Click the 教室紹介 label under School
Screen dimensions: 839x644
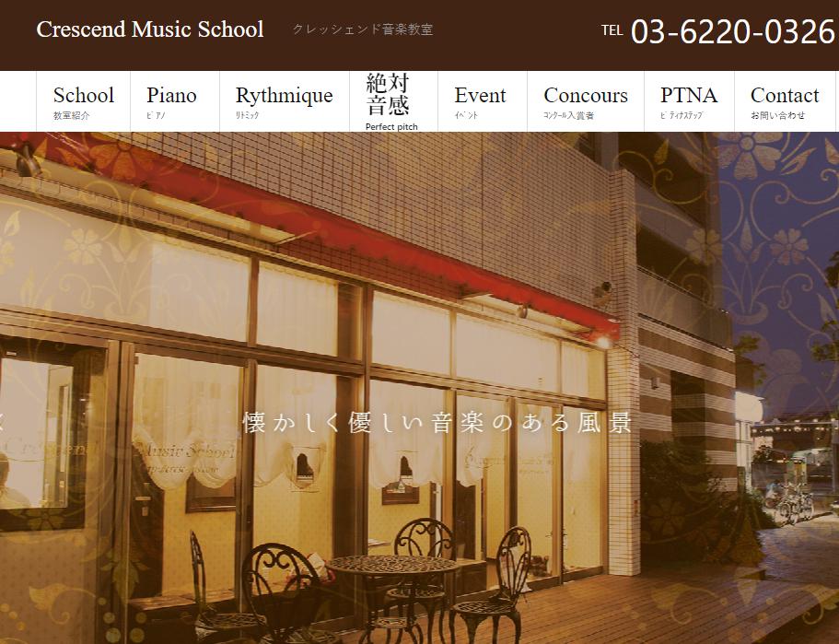pos(71,115)
